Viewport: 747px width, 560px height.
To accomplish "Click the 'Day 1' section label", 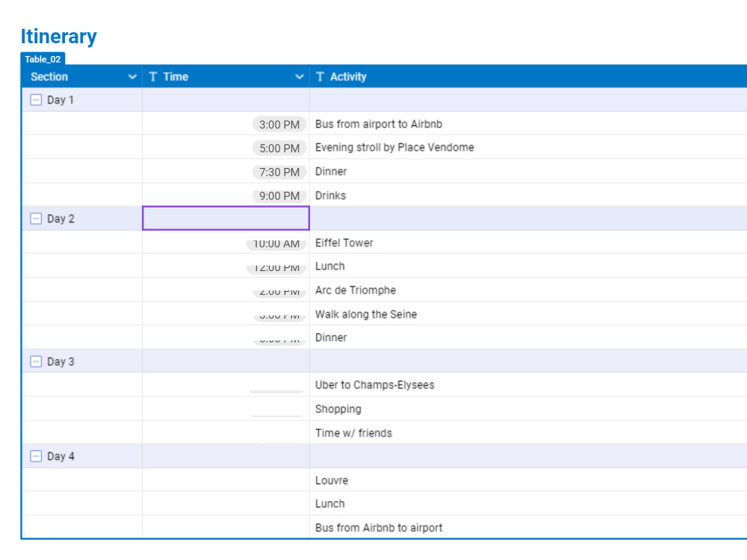I will click(61, 100).
